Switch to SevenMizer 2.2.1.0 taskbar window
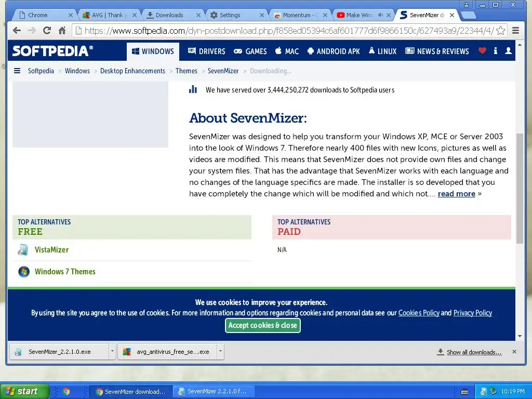 (x=213, y=391)
